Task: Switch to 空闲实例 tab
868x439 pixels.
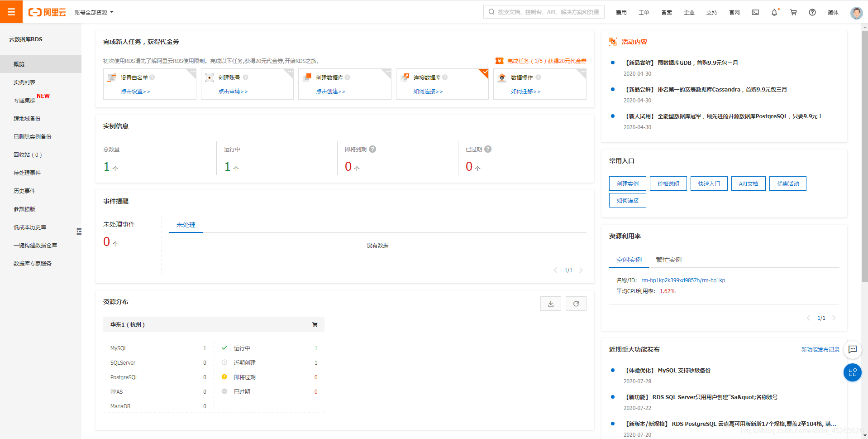Action: point(629,260)
